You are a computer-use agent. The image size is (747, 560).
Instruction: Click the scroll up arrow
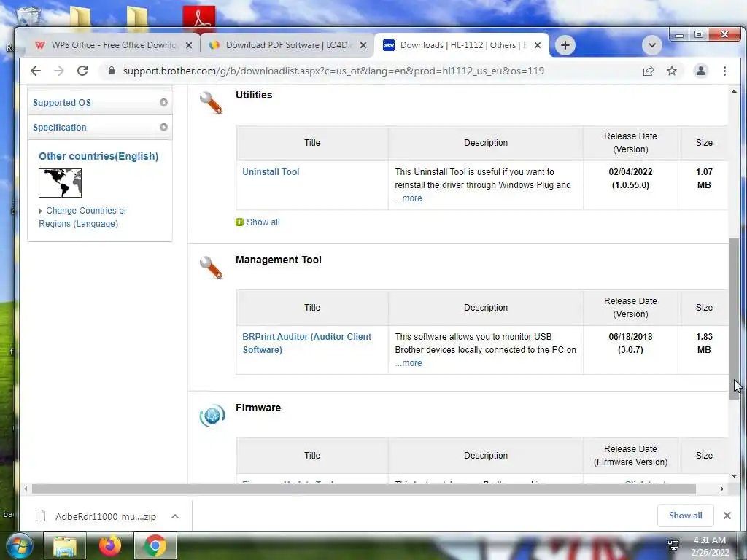[734, 91]
